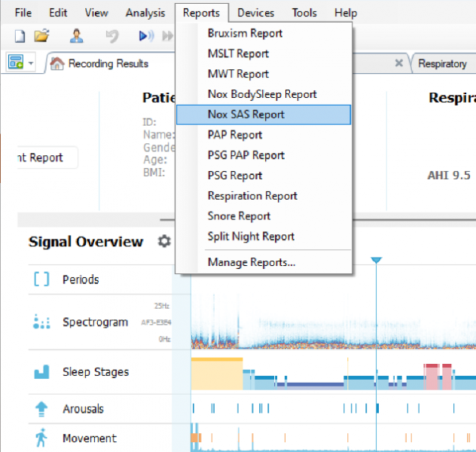Screen dimensions: 476x452
Task: Click the blue play recording icon
Action: tap(145, 35)
